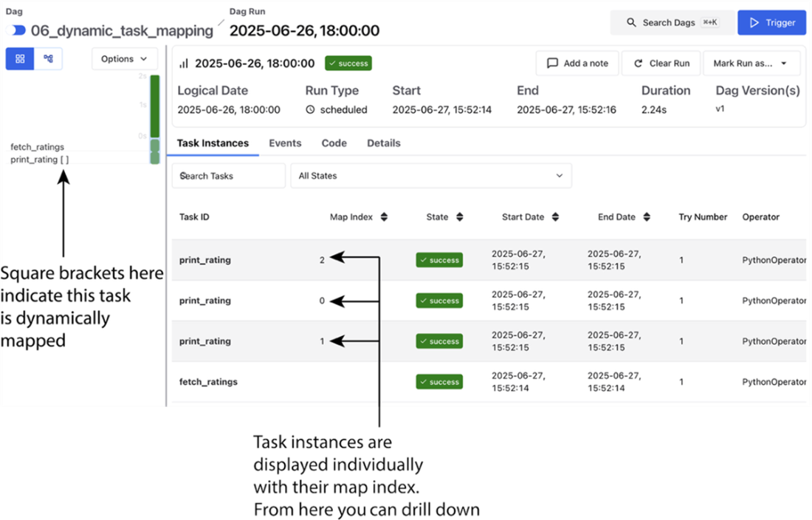Expand the All States filter dropdown
This screenshot has height=520, width=812.
(431, 176)
